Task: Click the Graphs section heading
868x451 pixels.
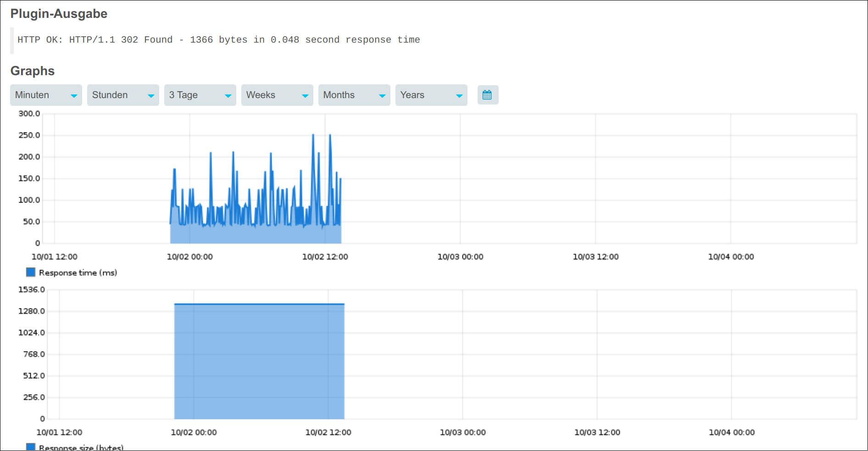Action: (x=33, y=71)
